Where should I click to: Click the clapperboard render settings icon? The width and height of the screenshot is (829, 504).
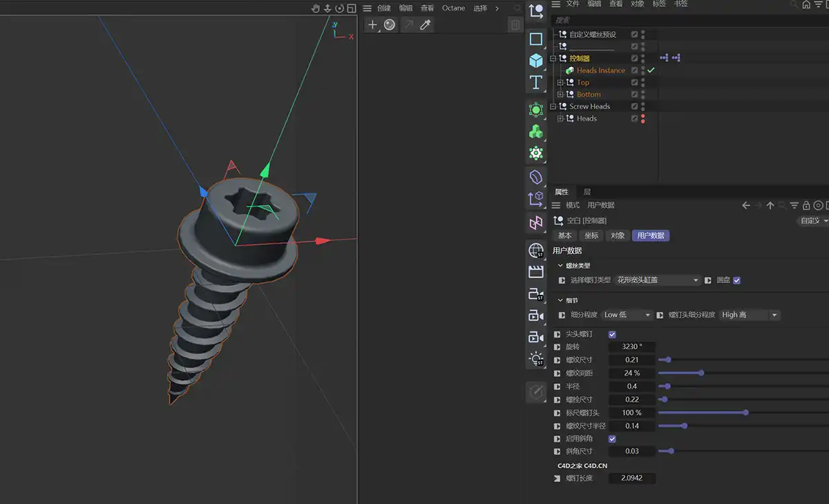coord(536,271)
